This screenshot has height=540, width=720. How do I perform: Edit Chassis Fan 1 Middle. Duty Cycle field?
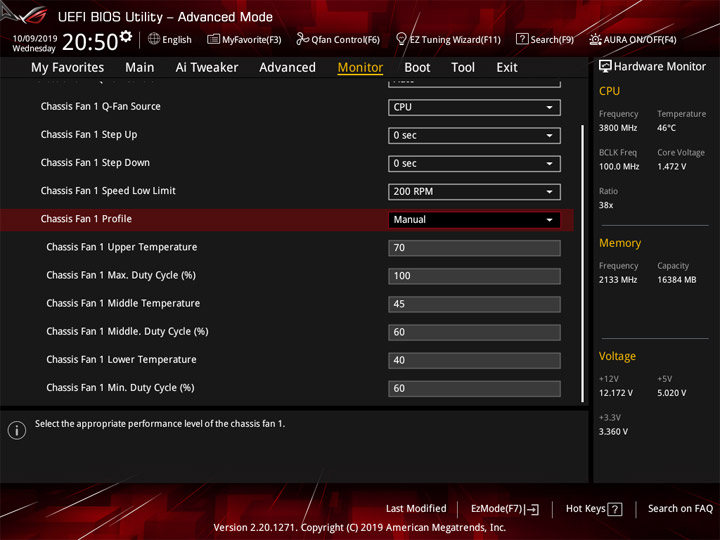pos(474,332)
